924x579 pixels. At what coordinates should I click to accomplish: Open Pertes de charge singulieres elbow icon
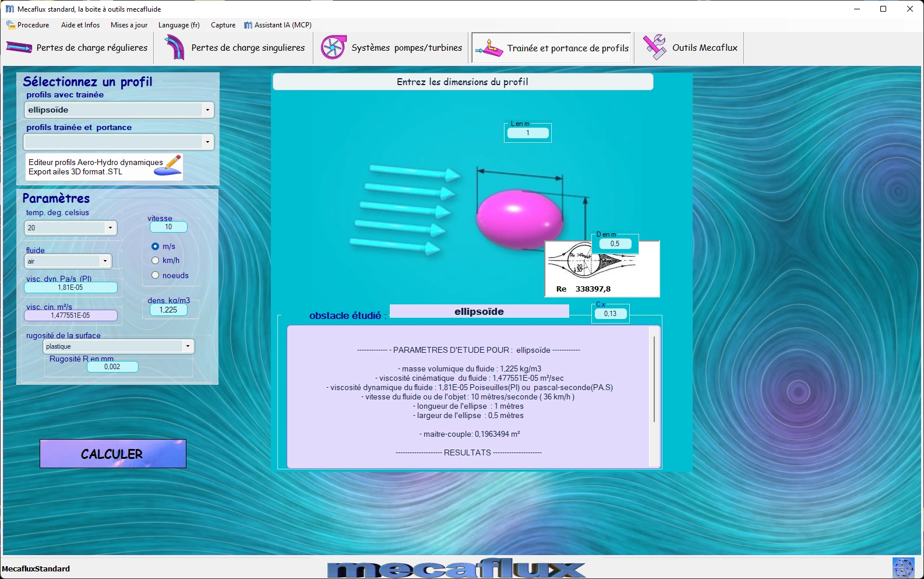174,47
